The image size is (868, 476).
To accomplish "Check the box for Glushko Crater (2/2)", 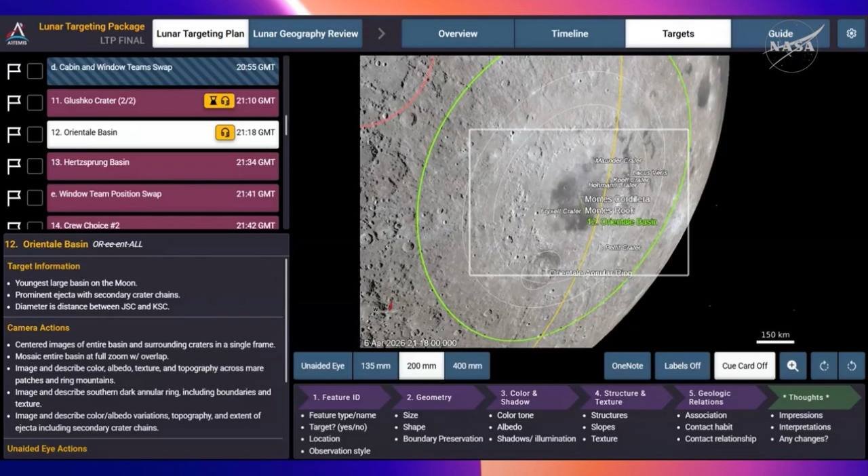I will point(35,102).
